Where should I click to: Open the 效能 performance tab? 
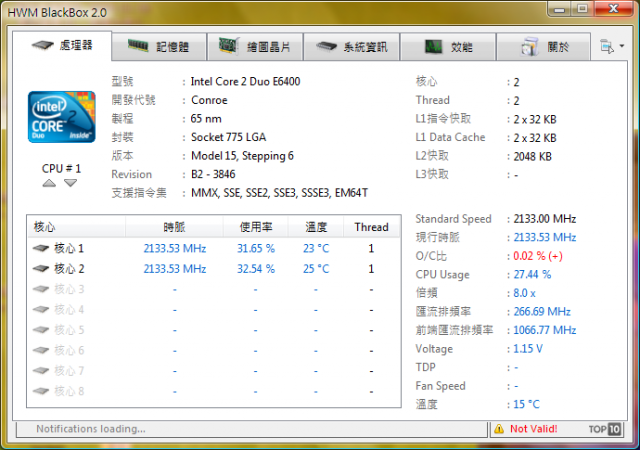448,47
